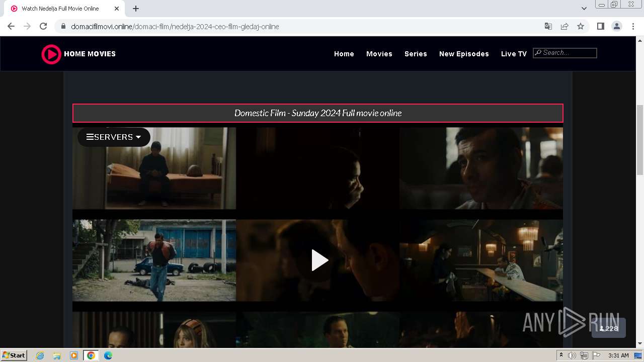This screenshot has width=644, height=362.
Task: Share this page icon
Action: coord(565,26)
